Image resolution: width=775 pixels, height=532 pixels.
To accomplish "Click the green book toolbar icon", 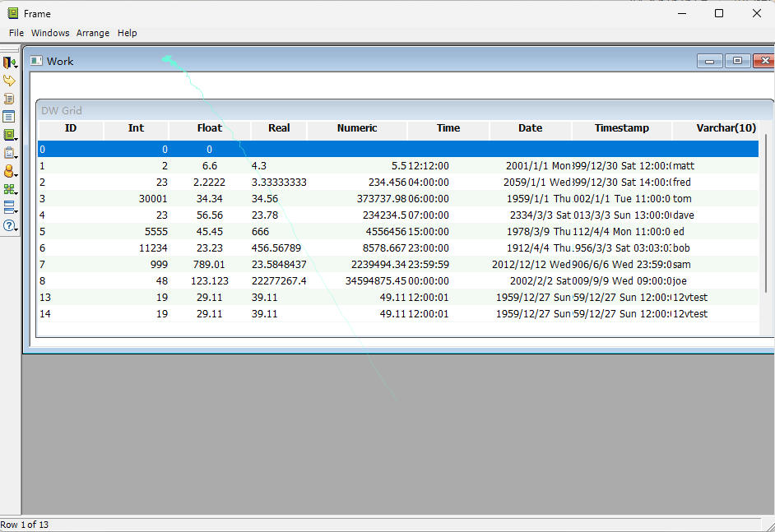I will click(x=9, y=135).
